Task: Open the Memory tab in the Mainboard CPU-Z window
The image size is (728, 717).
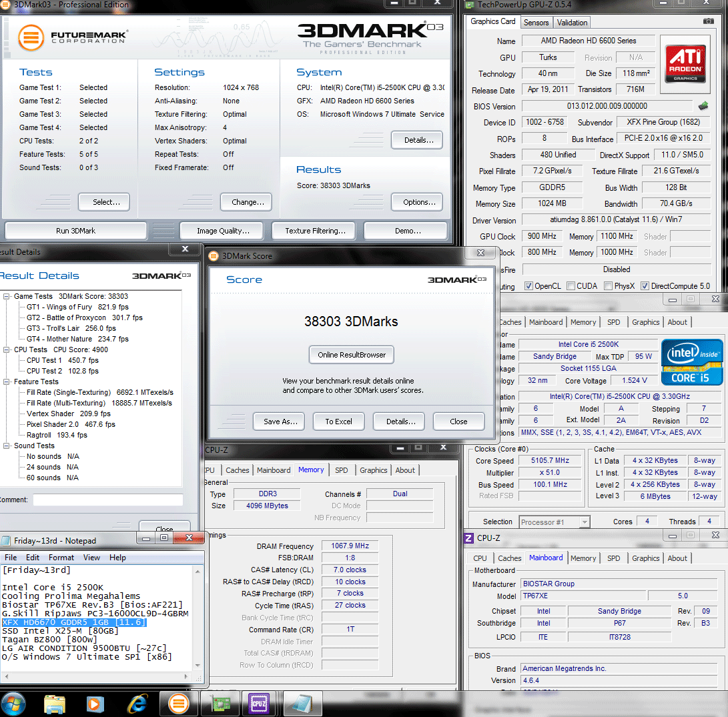Action: 583,558
